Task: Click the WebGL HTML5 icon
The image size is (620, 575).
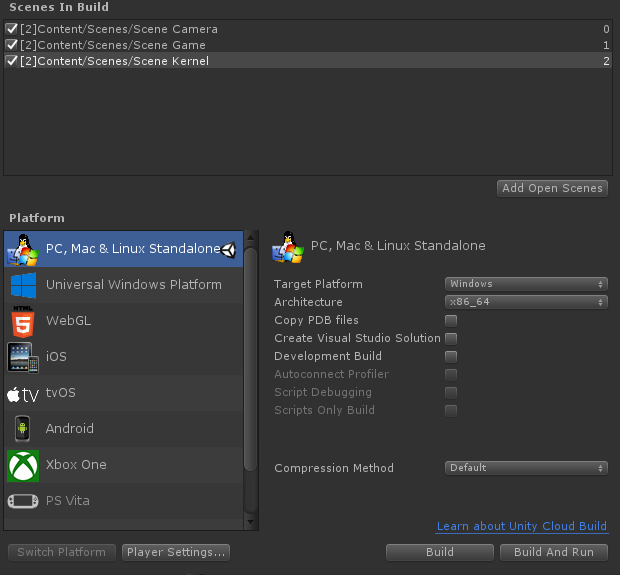Action: tap(23, 322)
